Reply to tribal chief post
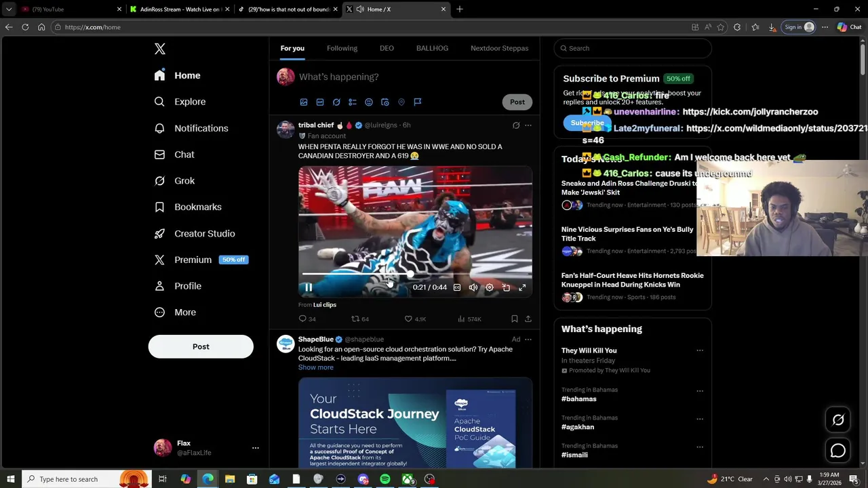Image resolution: width=868 pixels, height=488 pixels. (x=307, y=319)
